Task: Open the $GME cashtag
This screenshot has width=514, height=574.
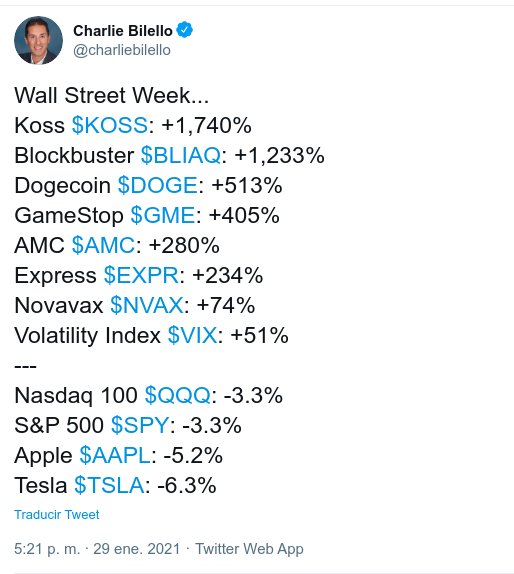Action: click(163, 215)
